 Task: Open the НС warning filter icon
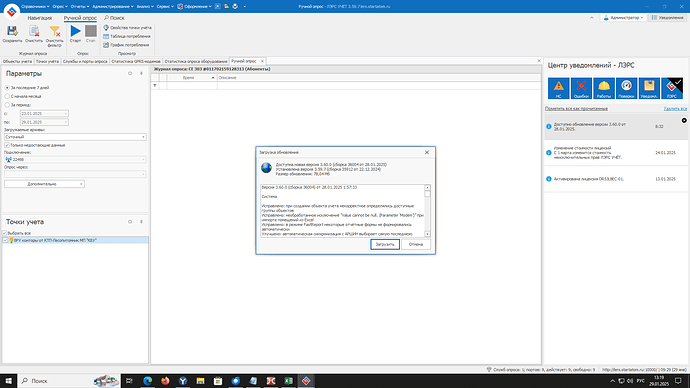[558, 88]
